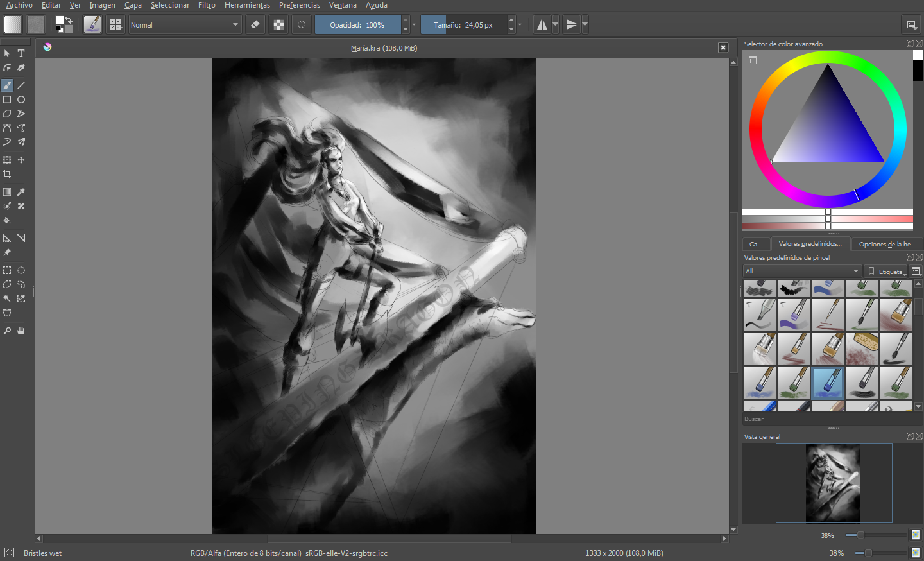The width and height of the screenshot is (924, 561).
Task: Select the Assistant ruler tool
Action: (x=7, y=238)
